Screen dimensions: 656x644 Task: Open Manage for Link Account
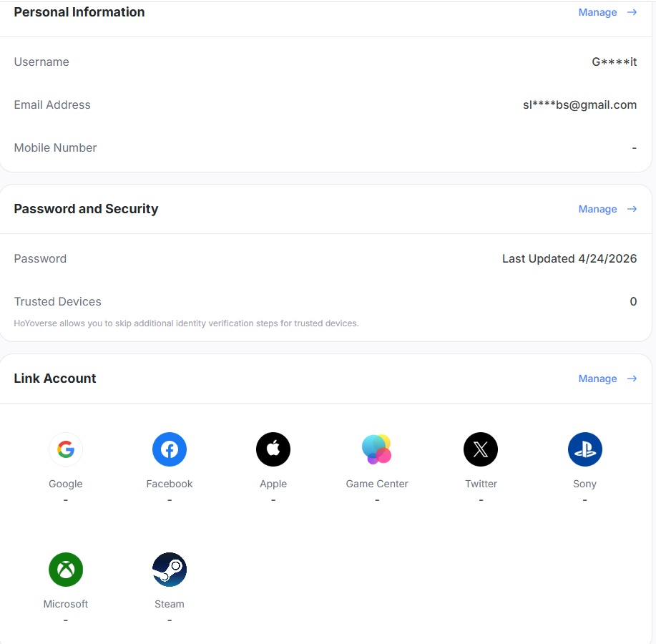point(597,379)
